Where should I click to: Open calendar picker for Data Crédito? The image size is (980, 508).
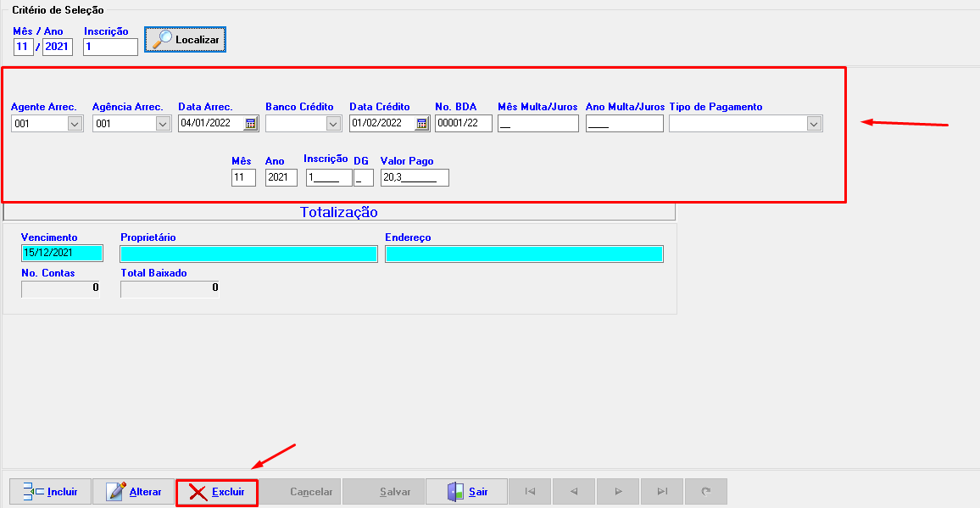(421, 124)
